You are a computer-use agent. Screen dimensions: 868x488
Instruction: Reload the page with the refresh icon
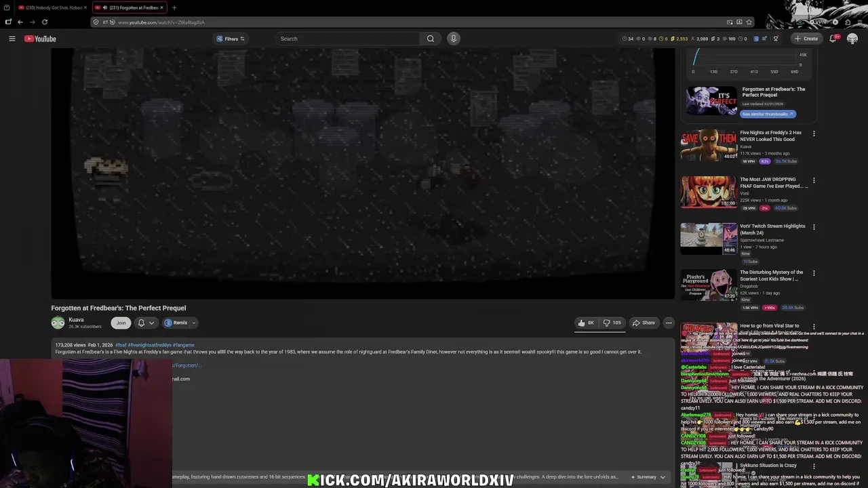click(x=44, y=22)
